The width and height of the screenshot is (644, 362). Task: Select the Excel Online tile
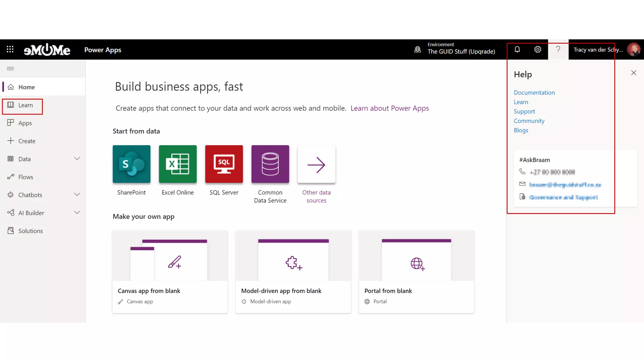178,164
